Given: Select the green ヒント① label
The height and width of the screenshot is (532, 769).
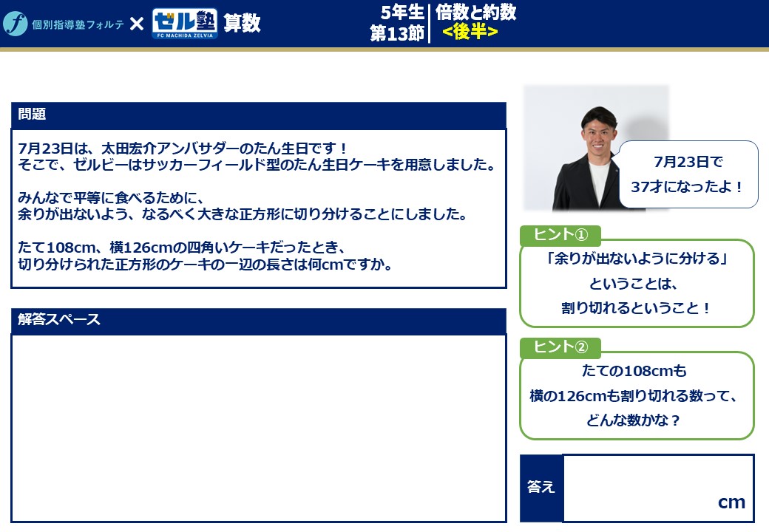Looking at the screenshot, I should coord(560,235).
